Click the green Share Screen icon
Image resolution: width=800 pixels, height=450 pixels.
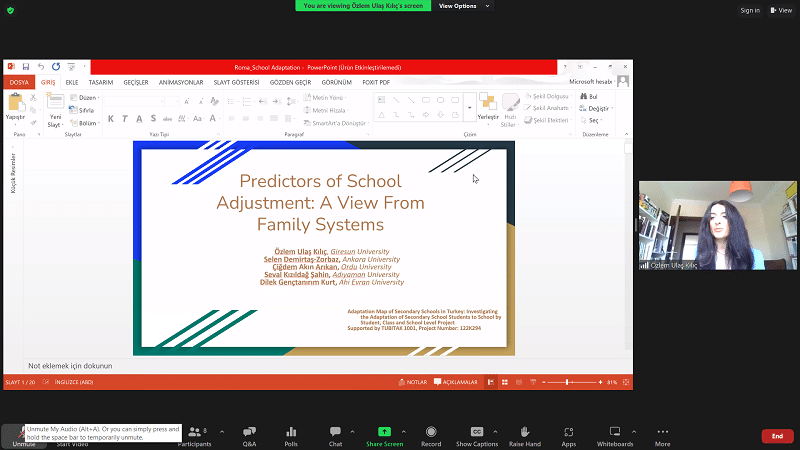(384, 434)
